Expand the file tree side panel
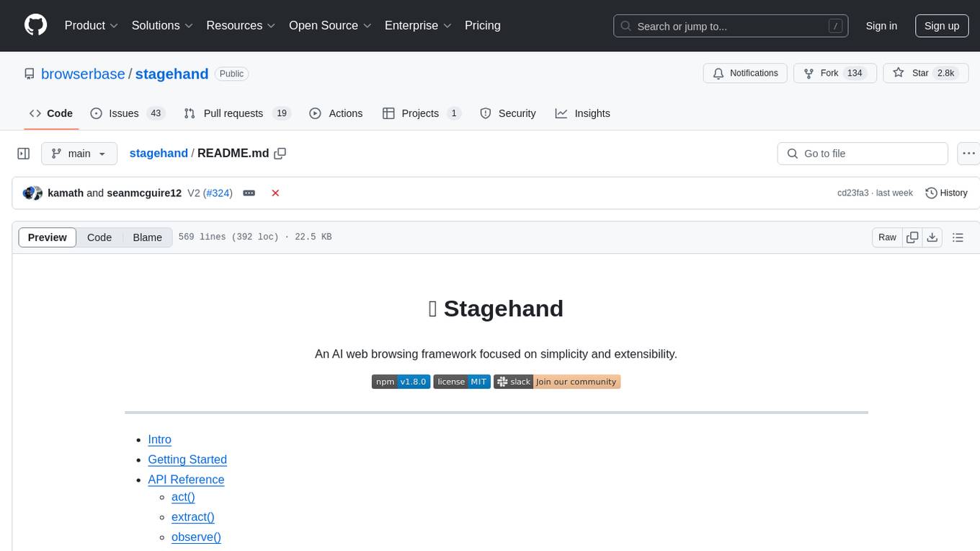 click(24, 154)
